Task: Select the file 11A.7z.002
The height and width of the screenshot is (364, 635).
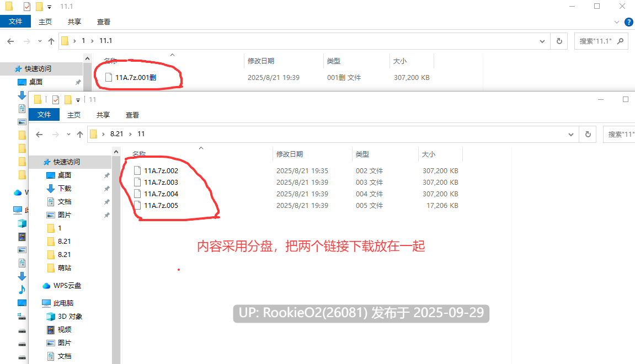Action: coord(161,171)
